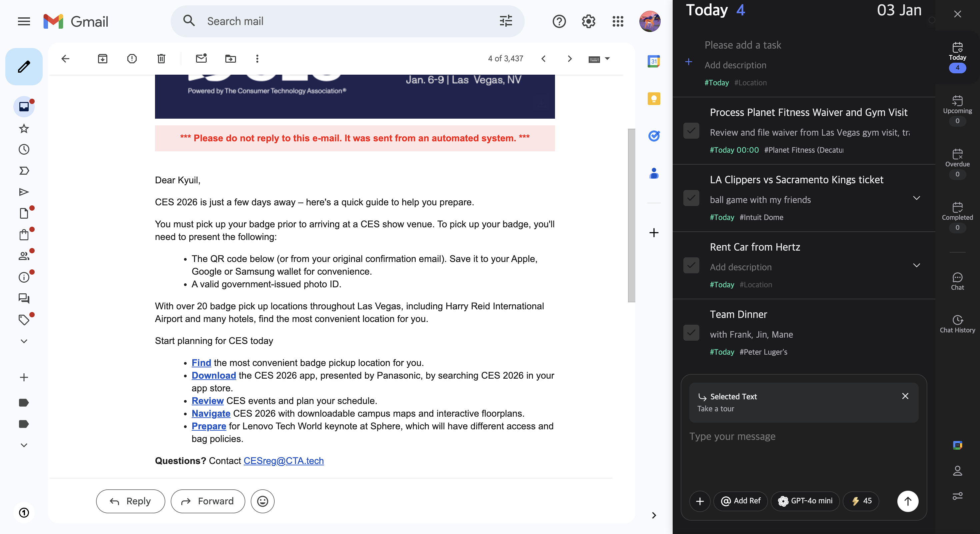Switch to the Upcoming tasks tab
980x534 pixels.
(957, 110)
